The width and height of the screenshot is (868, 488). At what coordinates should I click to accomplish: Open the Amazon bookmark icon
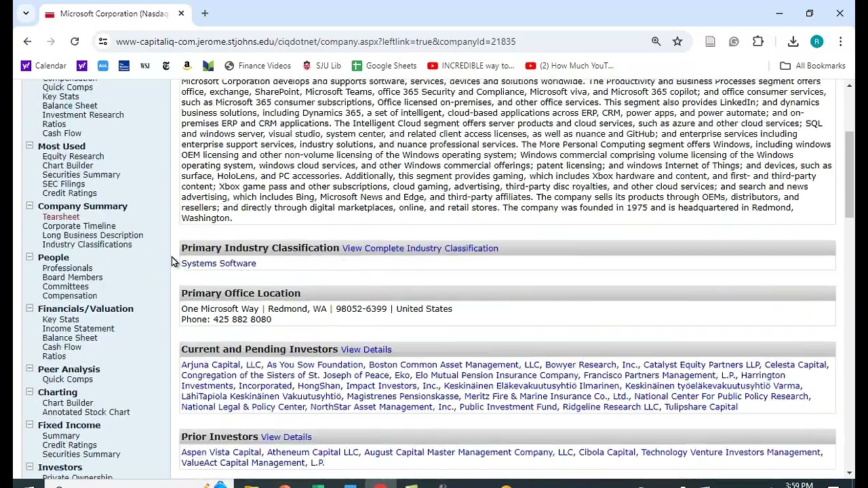187,66
